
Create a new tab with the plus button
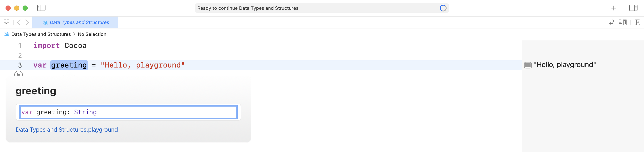coord(614,8)
